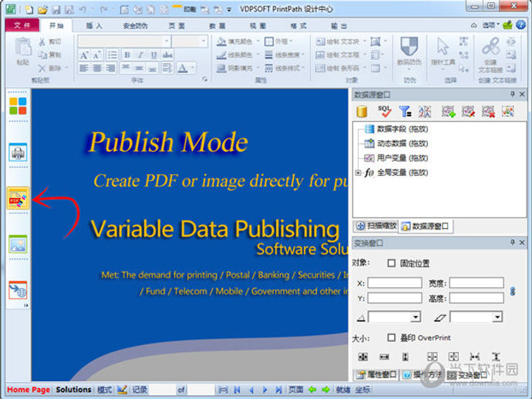Click the 绘制 条形码 button
Image resolution: width=532 pixels, height=399 pixels.
click(338, 68)
